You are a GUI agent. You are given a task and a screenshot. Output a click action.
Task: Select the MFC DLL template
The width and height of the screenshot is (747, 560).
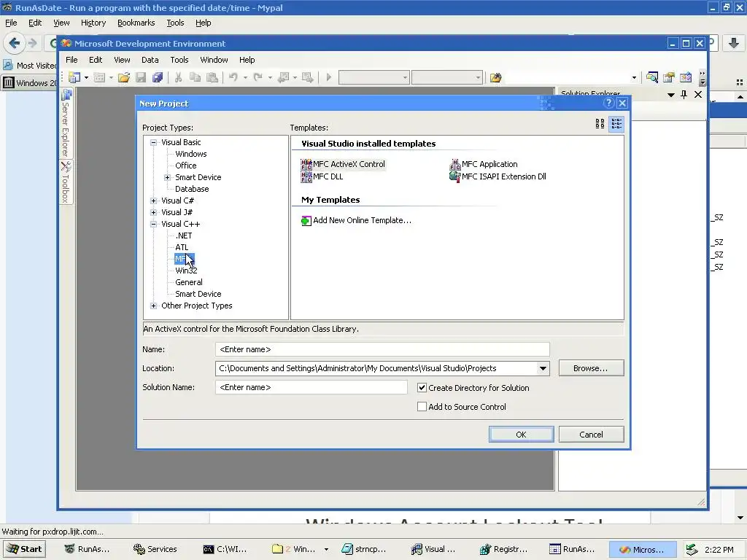[x=322, y=176]
